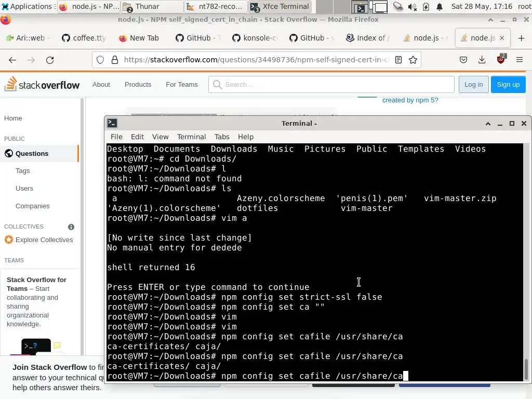
Task: Bookmark this page with the star
Action: click(x=413, y=60)
